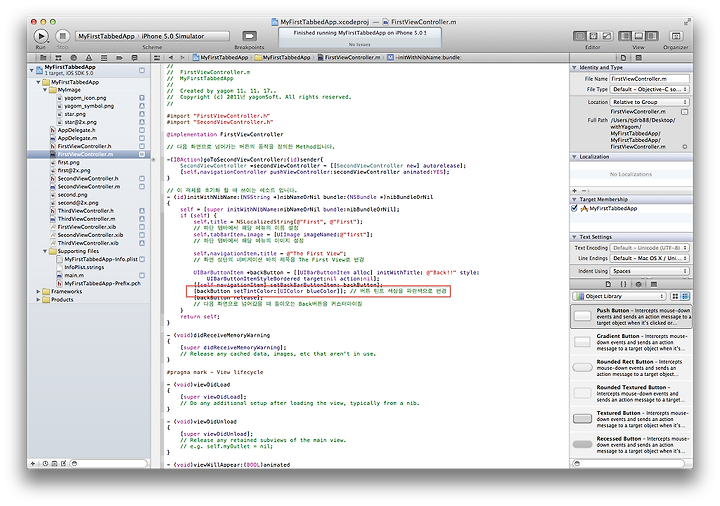Toggle the Breakpoints button

tap(249, 36)
